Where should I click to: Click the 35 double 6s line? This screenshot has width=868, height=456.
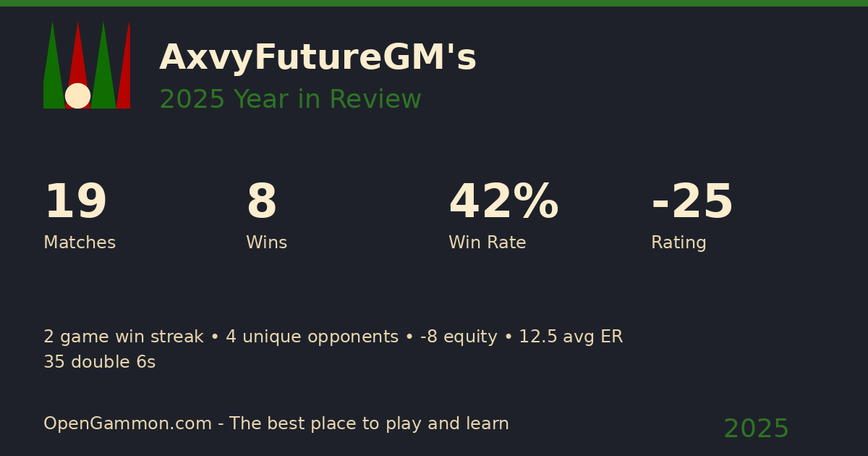(99, 363)
